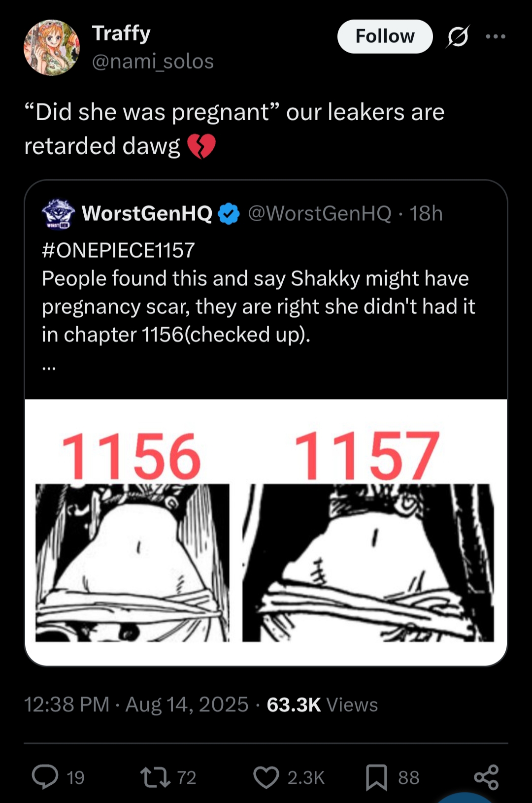
Task: Open the three-dot more options menu
Action: pyautogui.click(x=496, y=36)
